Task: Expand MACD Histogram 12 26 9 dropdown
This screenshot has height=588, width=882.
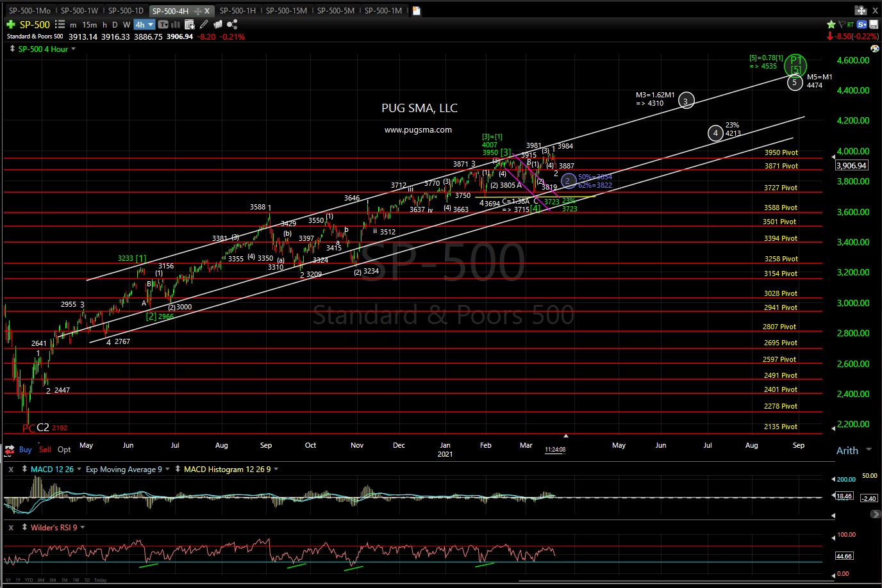Action: tap(276, 470)
